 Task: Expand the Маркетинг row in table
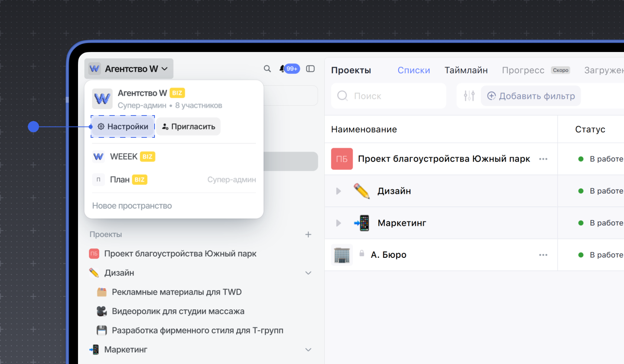pos(338,223)
